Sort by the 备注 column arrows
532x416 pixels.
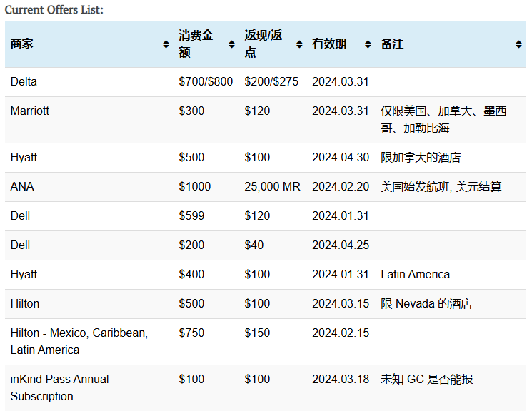pyautogui.click(x=518, y=44)
